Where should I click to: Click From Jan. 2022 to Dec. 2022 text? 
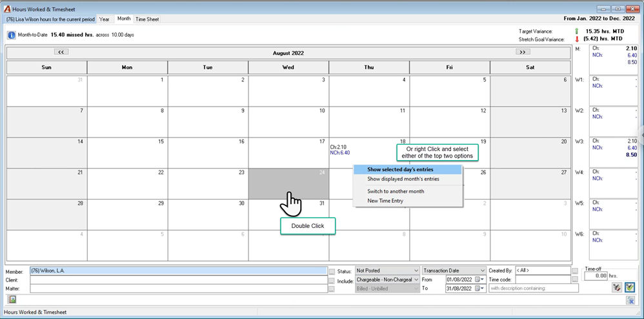pos(599,19)
